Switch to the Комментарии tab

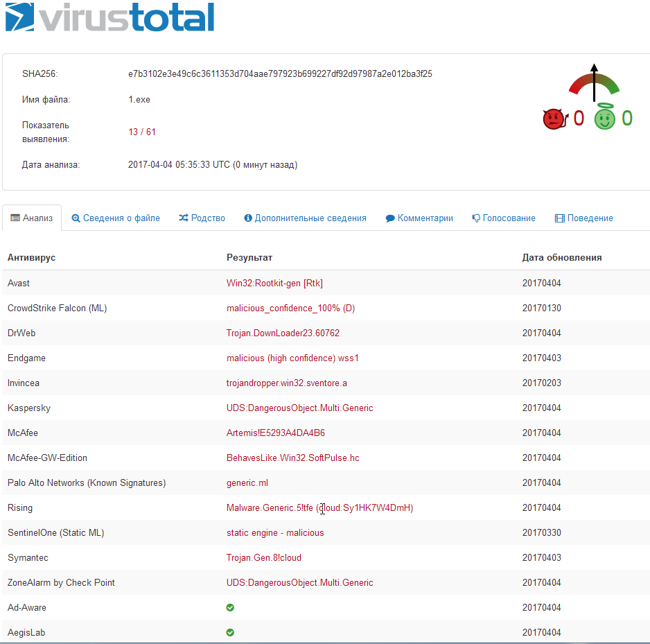419,218
